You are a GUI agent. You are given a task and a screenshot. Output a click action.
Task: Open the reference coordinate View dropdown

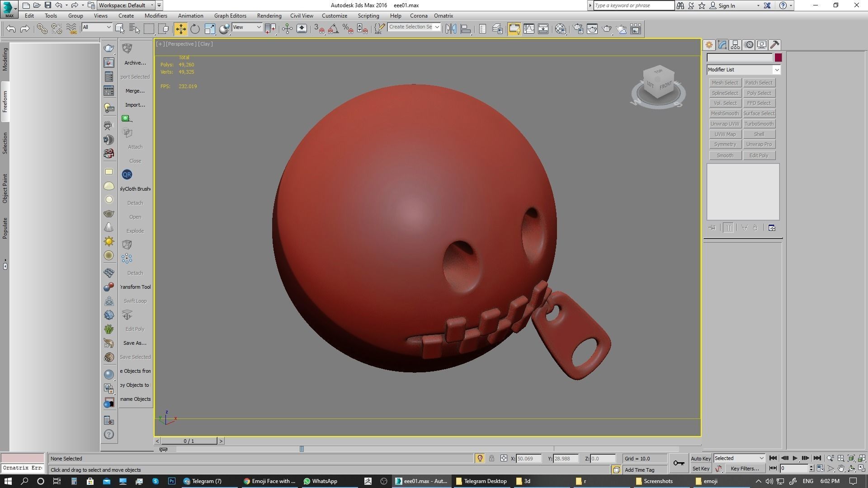pyautogui.click(x=246, y=27)
